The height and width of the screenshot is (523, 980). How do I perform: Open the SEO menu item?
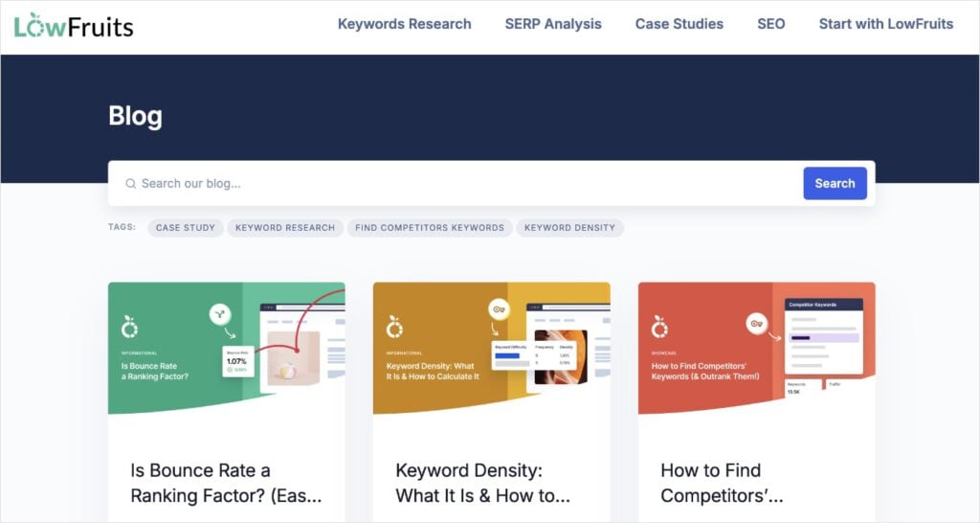click(770, 24)
